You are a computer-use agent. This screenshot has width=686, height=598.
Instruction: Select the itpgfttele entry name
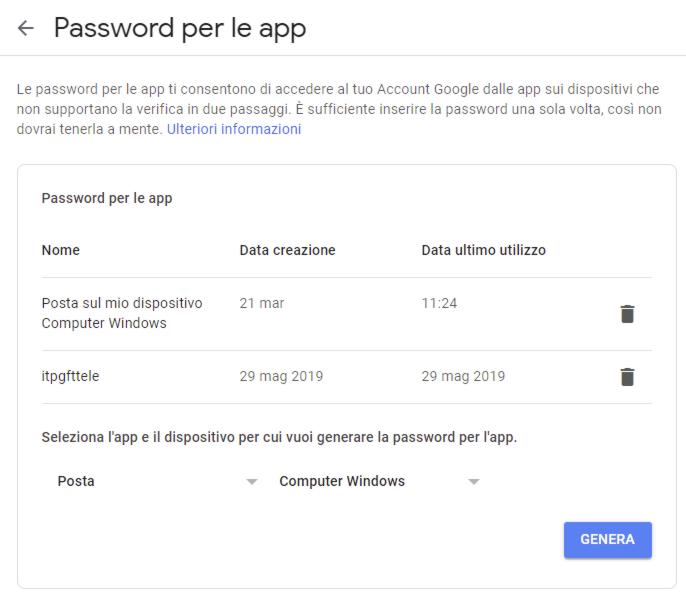(x=70, y=376)
